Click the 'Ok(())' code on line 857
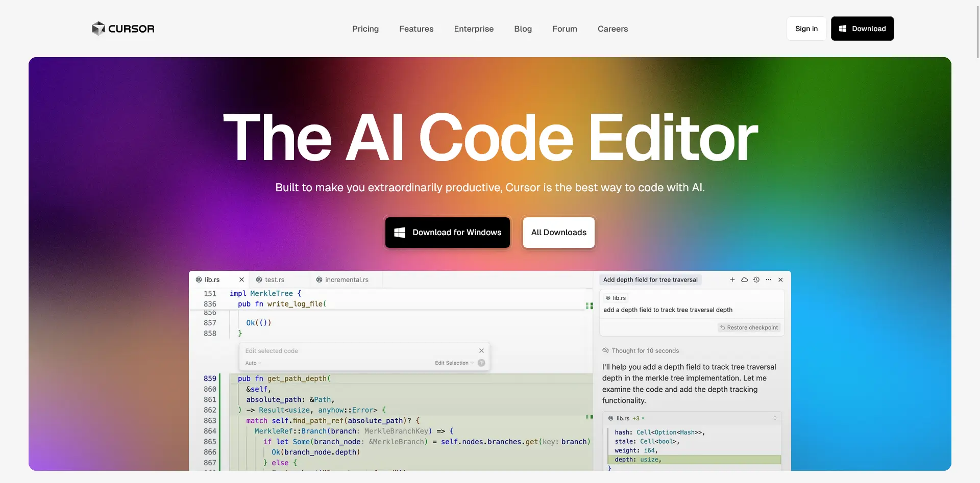The width and height of the screenshot is (980, 483). (x=258, y=323)
